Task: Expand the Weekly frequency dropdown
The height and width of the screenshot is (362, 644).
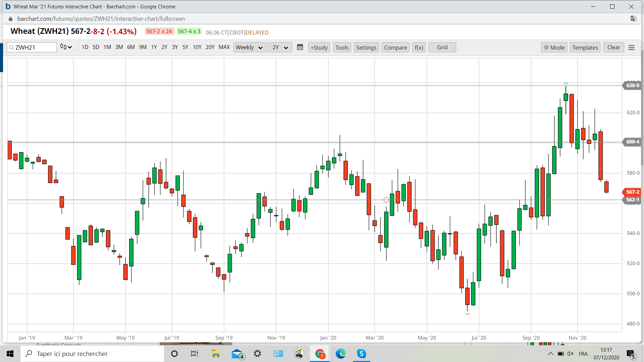Action: (x=250, y=48)
